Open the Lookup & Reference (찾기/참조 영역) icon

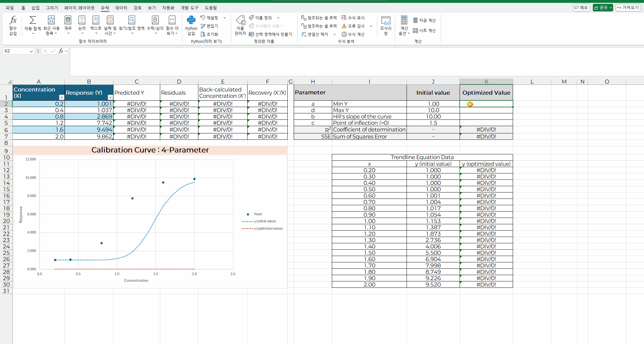coord(132,20)
